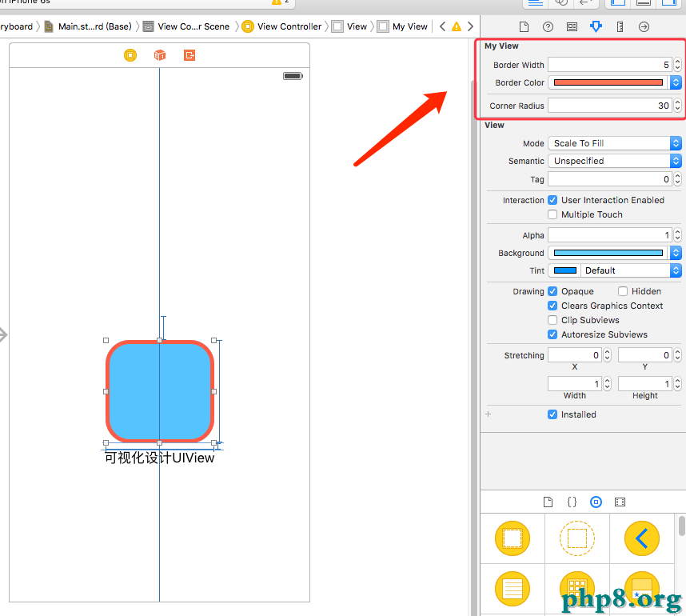Click the Exit icon in scene dock
This screenshot has width=686, height=616.
(189, 55)
